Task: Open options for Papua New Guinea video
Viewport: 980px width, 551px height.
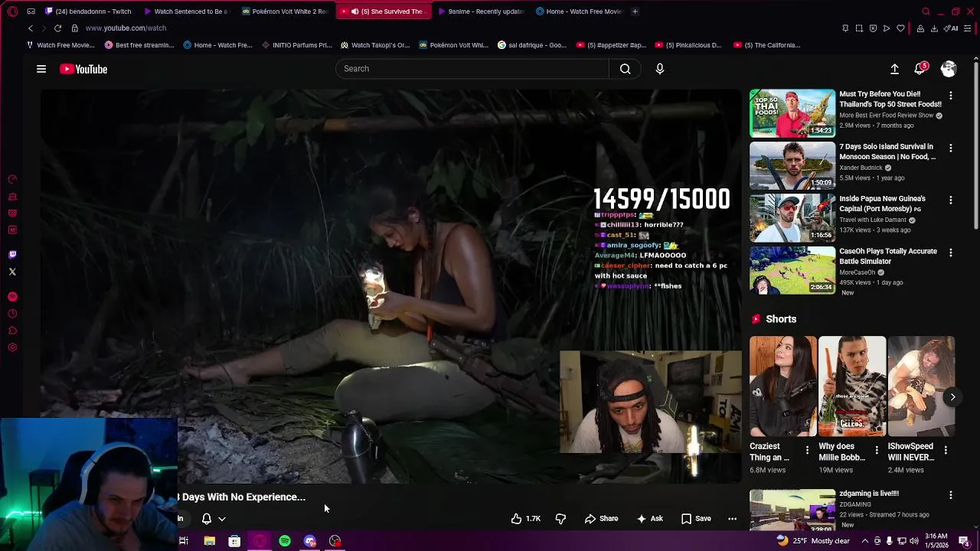Action: 951,200
